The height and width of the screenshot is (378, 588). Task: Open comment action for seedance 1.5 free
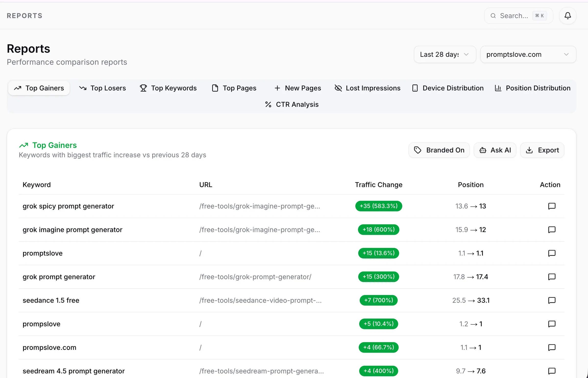(552, 300)
